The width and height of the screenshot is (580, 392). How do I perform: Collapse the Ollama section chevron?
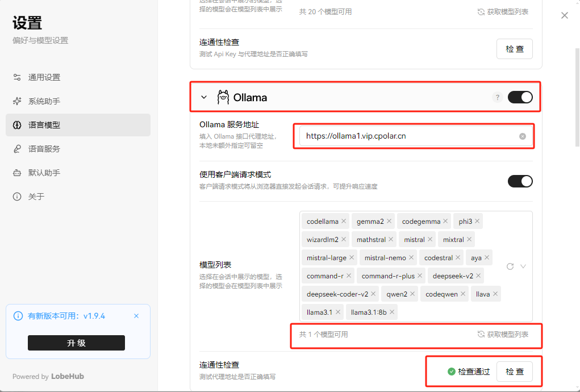(x=204, y=97)
